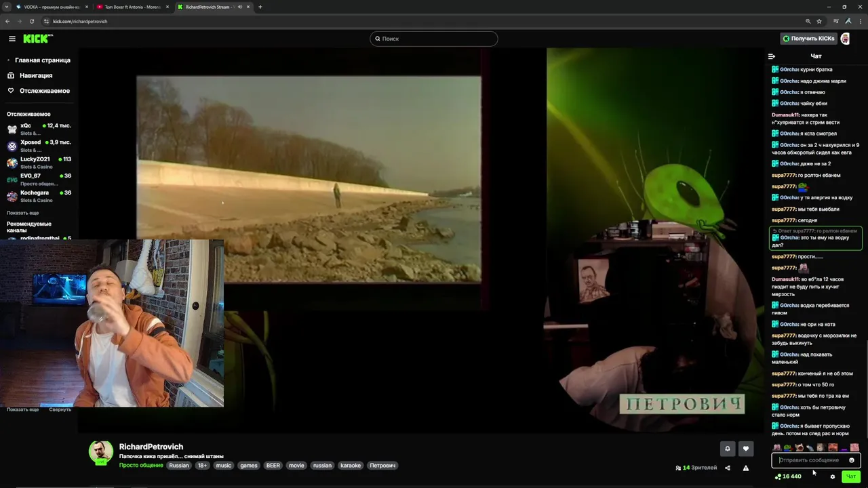Select the 18+ tag
The width and height of the screenshot is (868, 488).
[202, 466]
